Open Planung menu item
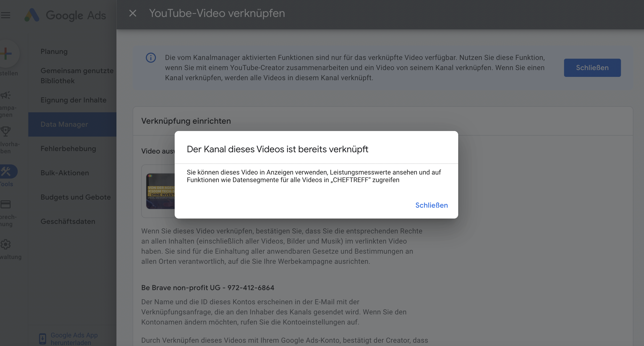The width and height of the screenshot is (644, 346). [x=54, y=51]
